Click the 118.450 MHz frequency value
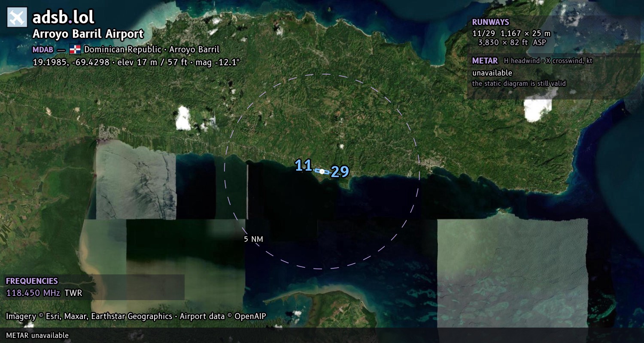644x343 pixels. pos(33,293)
